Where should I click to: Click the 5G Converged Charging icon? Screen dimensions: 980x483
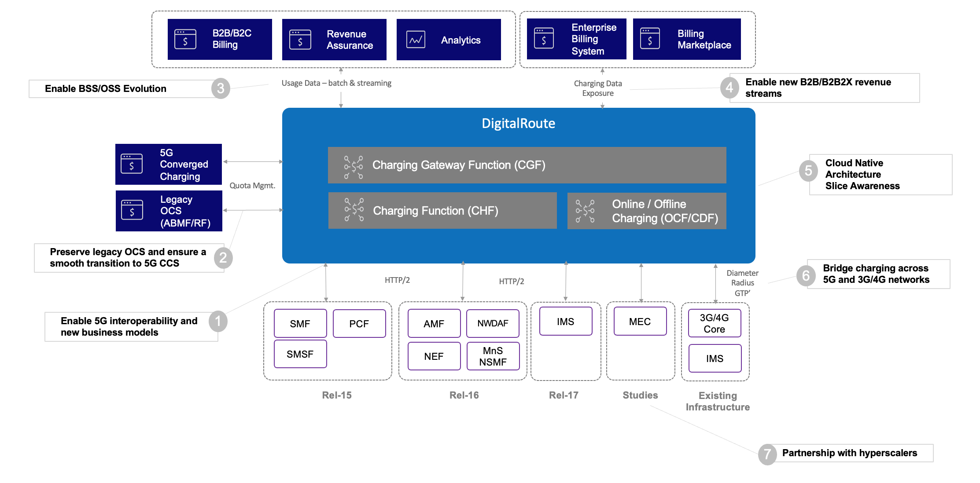132,164
